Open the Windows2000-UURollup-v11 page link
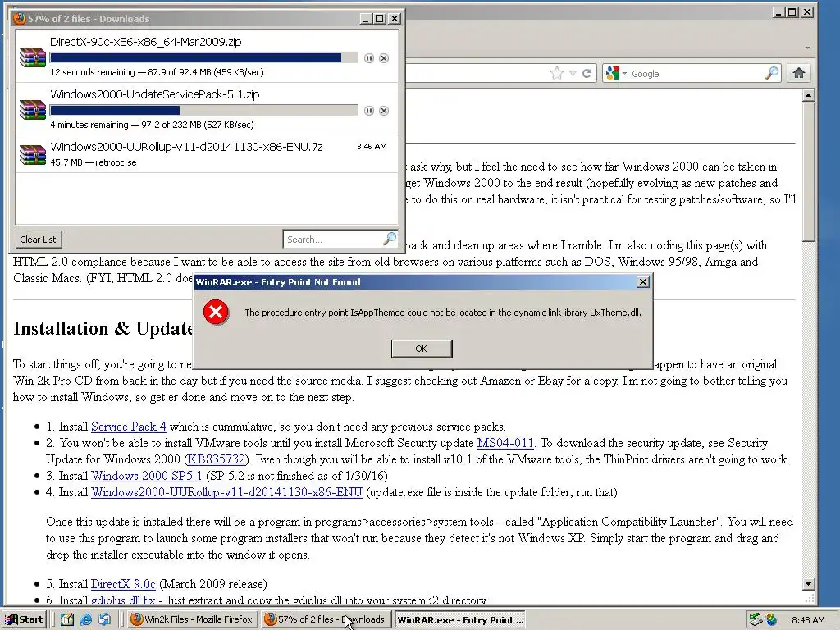 pos(226,492)
